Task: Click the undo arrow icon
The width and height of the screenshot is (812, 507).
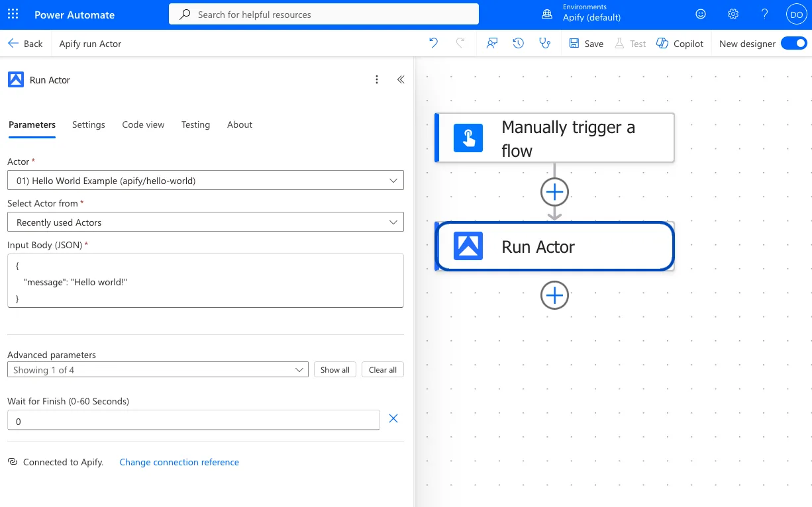Action: 434,43
